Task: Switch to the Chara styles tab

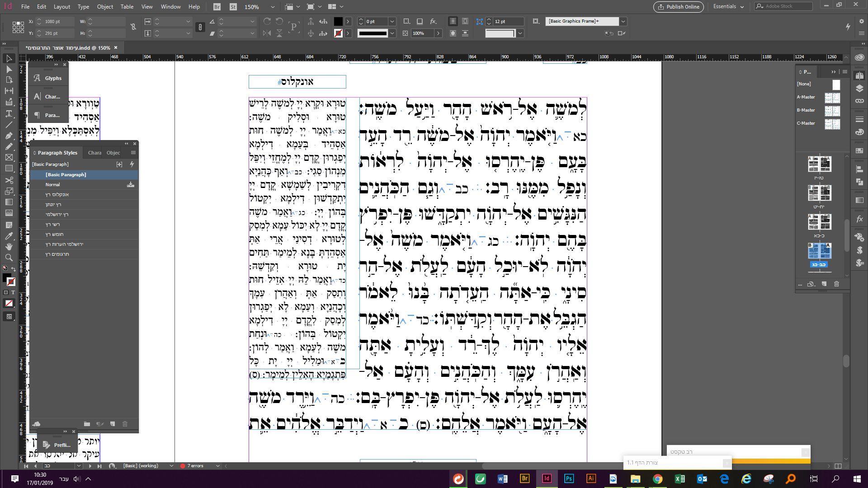Action: pyautogui.click(x=94, y=153)
